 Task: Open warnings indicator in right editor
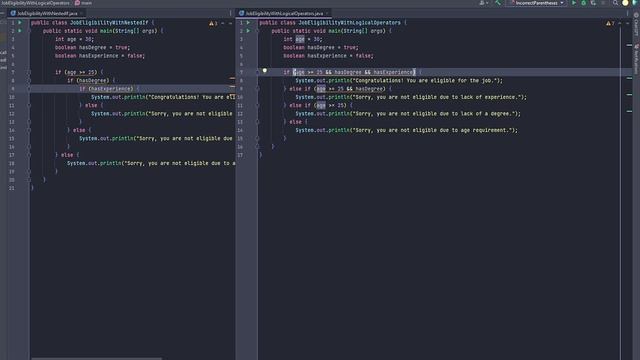[610, 24]
